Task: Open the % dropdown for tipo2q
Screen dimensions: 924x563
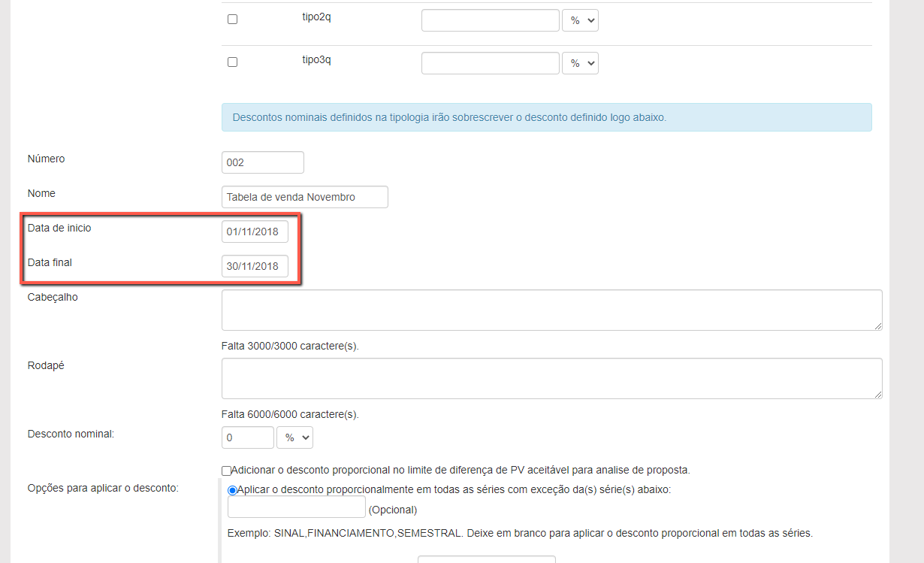Action: [x=580, y=21]
